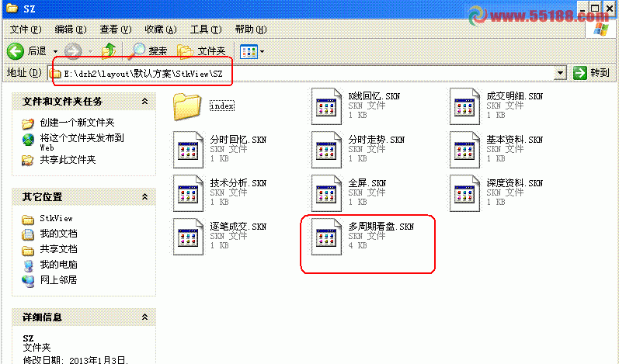Click the 成交明细.SKN file name text
The width and height of the screenshot is (619, 364).
[x=514, y=96]
